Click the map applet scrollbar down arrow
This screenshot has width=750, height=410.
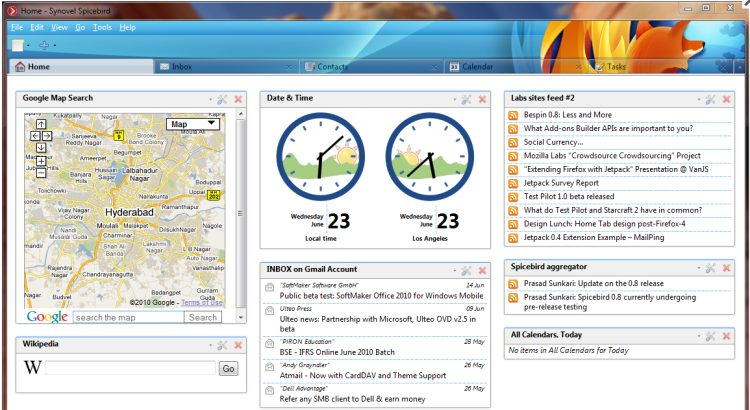[x=241, y=317]
